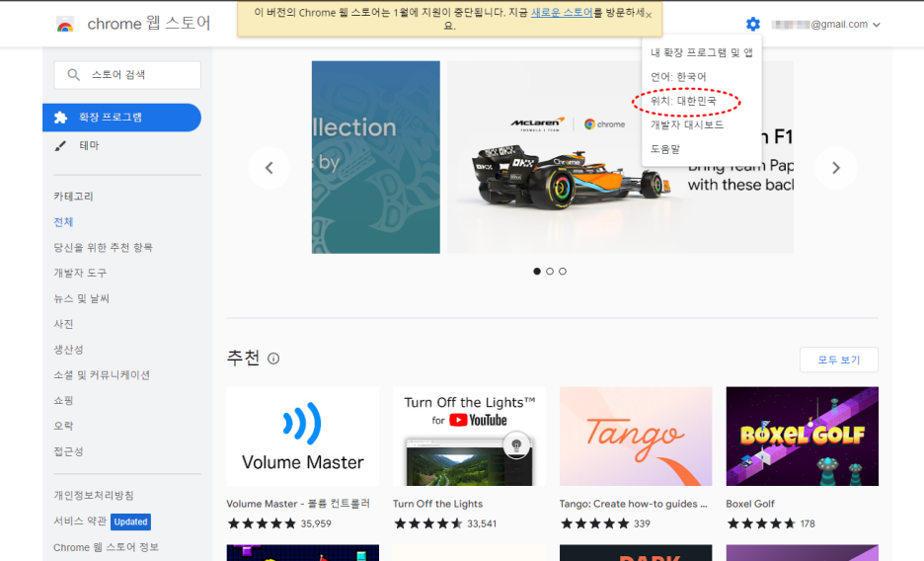Open the Tango thumbnail
This screenshot has height=561, width=924.
point(636,437)
